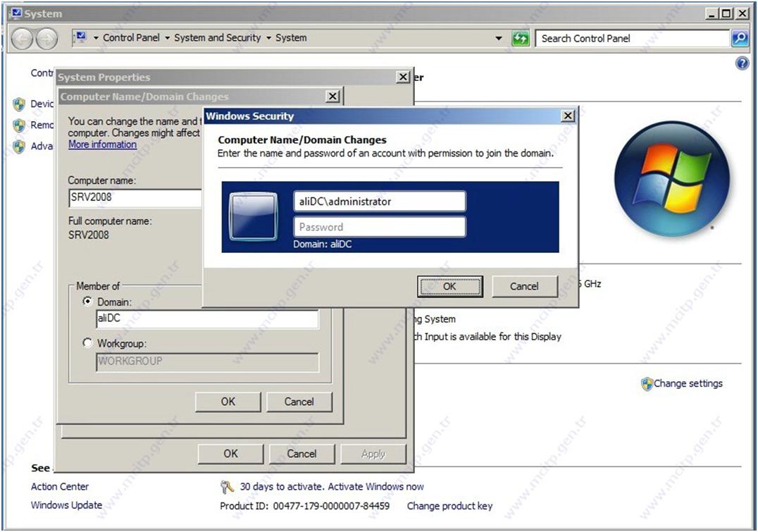
Task: Close the Computer Name/Domain Changes dialog
Action: tap(333, 97)
